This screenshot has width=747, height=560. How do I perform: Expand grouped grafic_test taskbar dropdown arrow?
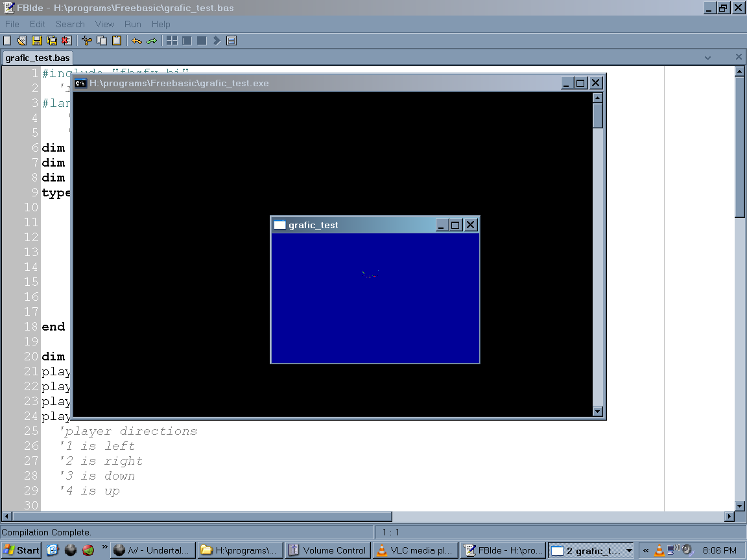629,550
